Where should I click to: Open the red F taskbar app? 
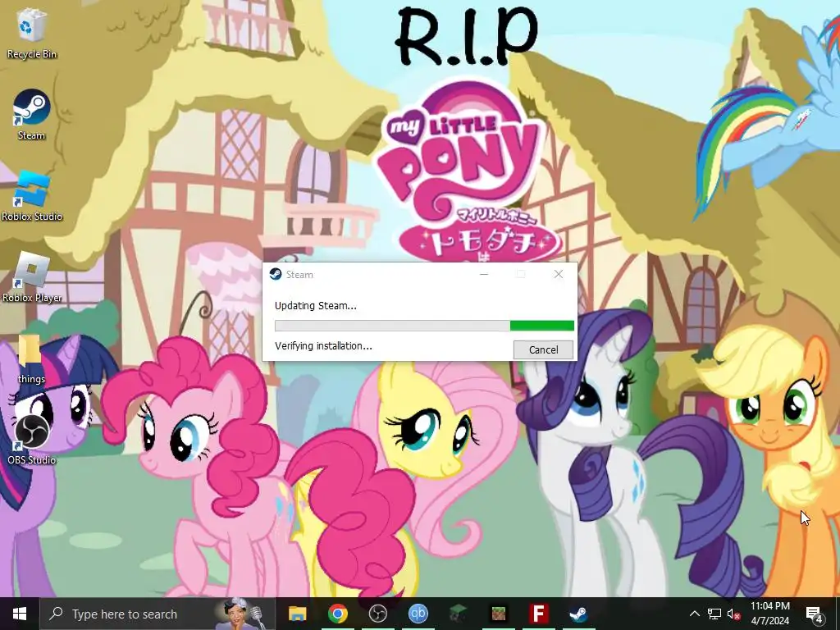538,614
